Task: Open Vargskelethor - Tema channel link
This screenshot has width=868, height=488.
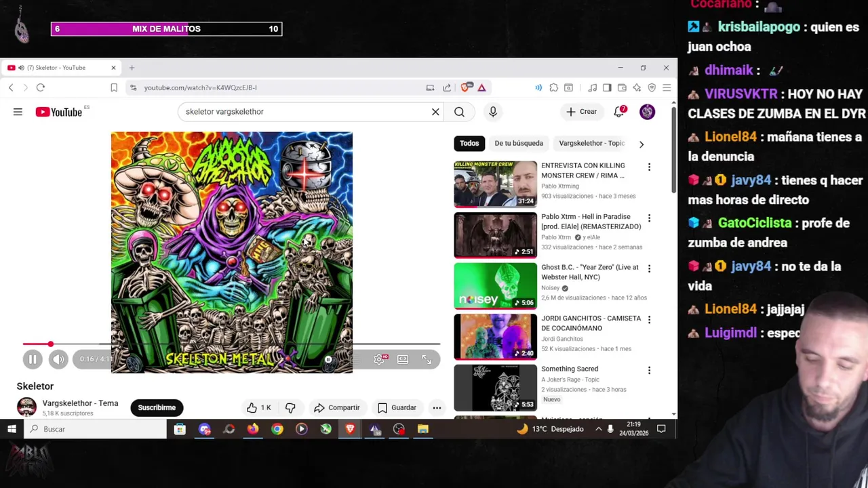Action: pyautogui.click(x=80, y=403)
